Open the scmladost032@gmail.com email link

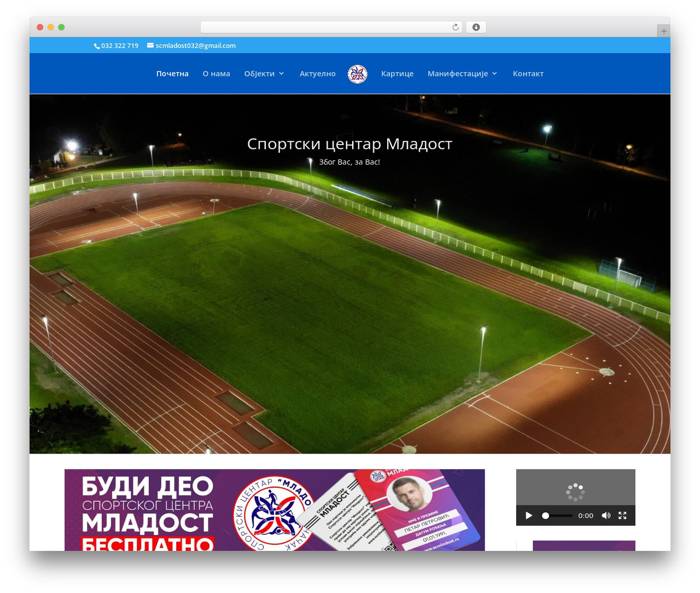pyautogui.click(x=196, y=45)
